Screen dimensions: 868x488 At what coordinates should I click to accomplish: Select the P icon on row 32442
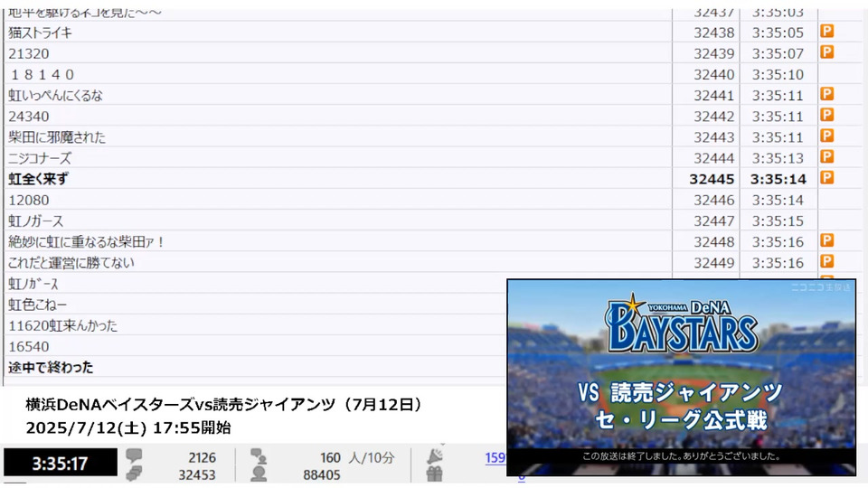[x=826, y=116]
